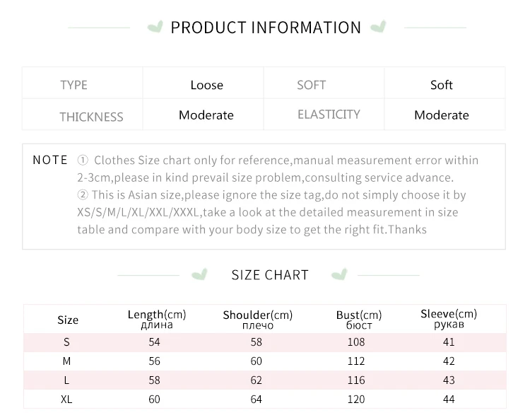Screen dimensions: 530x420
Task: Click the Bust(cm) column header
Action: (359, 319)
